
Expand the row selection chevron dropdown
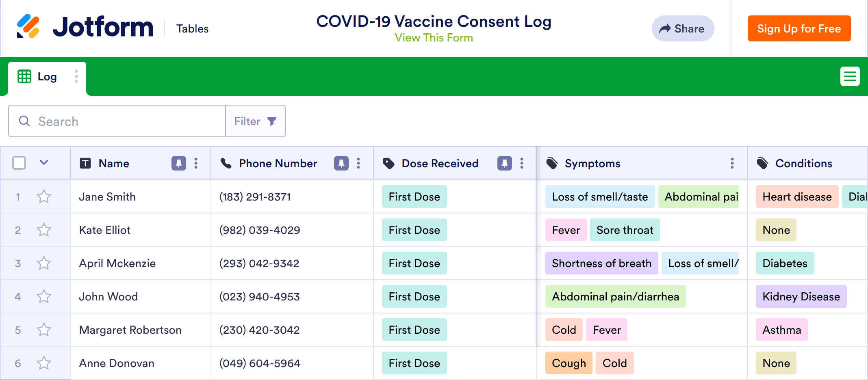[x=44, y=163]
